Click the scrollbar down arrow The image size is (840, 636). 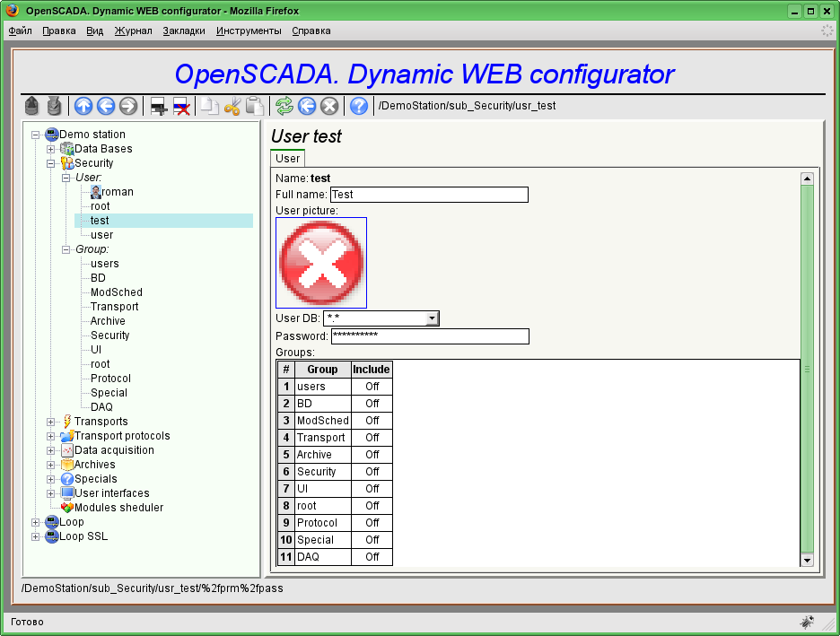pyautogui.click(x=807, y=560)
